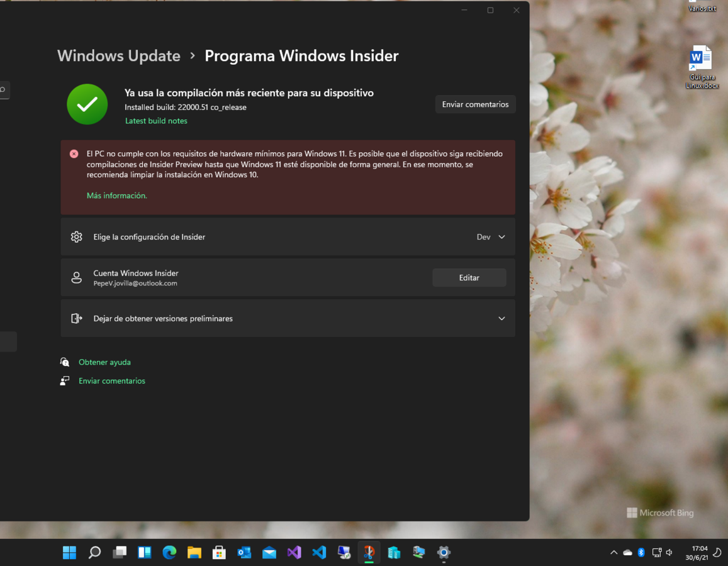Go back to Windows Update breadcrumb
This screenshot has height=566, width=728.
point(119,56)
